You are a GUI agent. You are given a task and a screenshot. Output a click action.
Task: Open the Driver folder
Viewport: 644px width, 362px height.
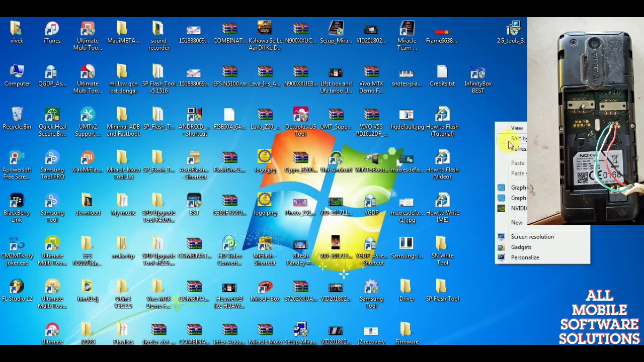407,290
